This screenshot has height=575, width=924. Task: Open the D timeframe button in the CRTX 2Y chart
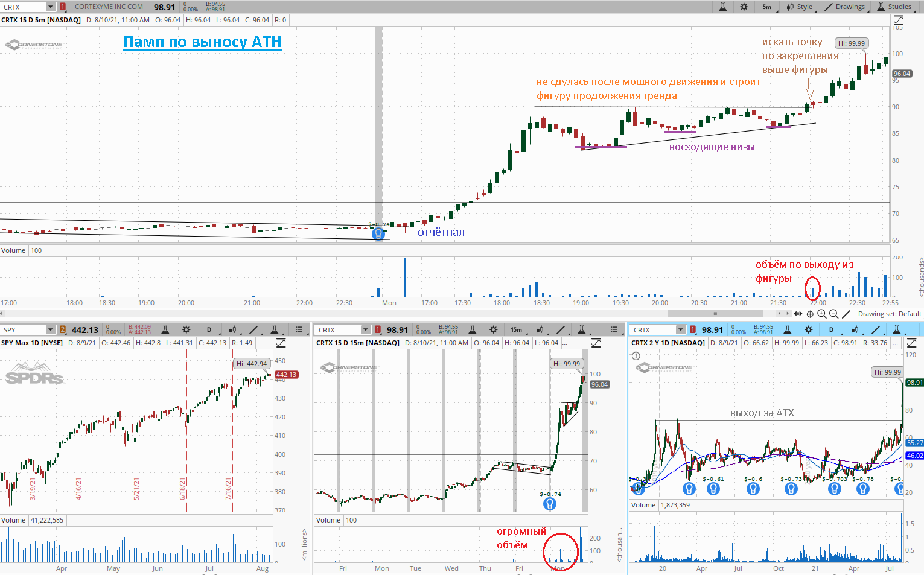coord(831,330)
